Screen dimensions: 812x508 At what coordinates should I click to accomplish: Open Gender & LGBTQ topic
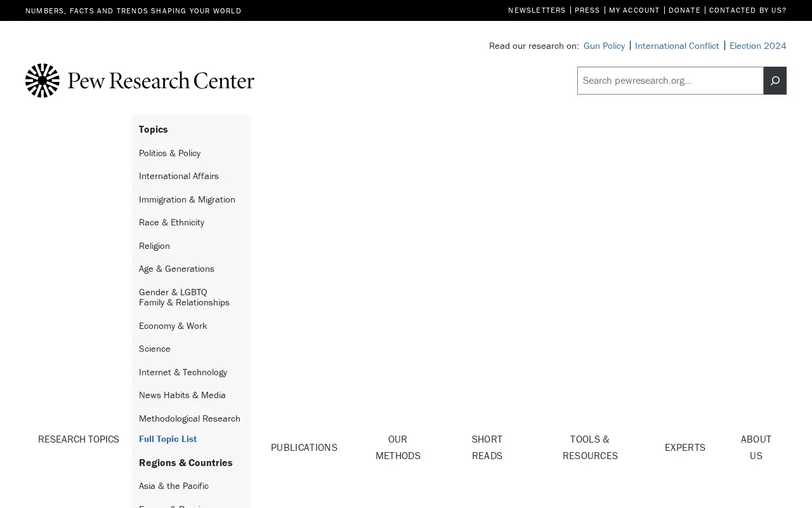pos(173,292)
